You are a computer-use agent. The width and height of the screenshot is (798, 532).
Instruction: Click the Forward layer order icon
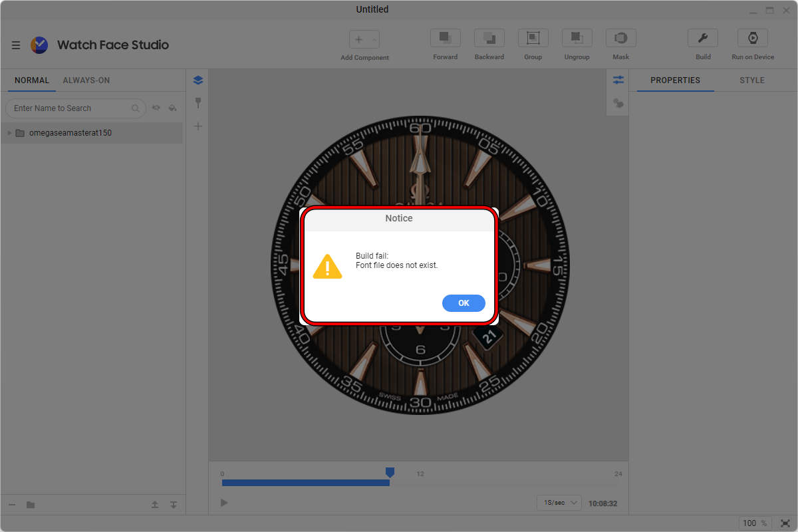click(x=446, y=38)
